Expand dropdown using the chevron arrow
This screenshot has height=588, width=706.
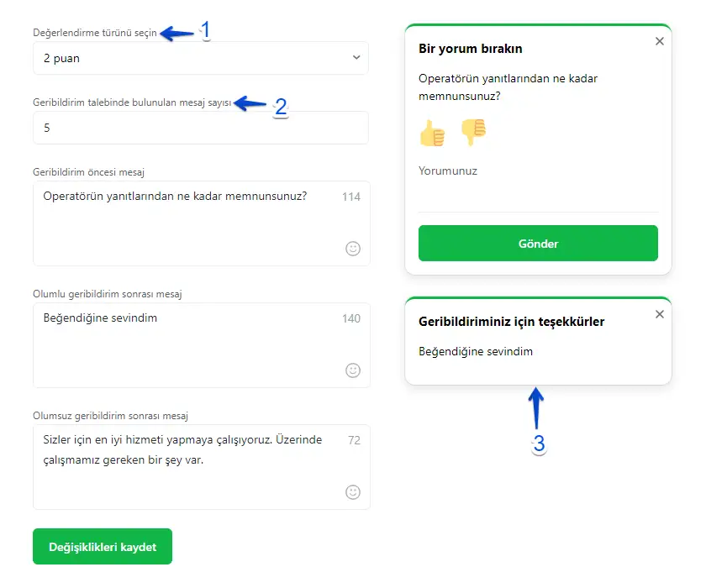356,58
